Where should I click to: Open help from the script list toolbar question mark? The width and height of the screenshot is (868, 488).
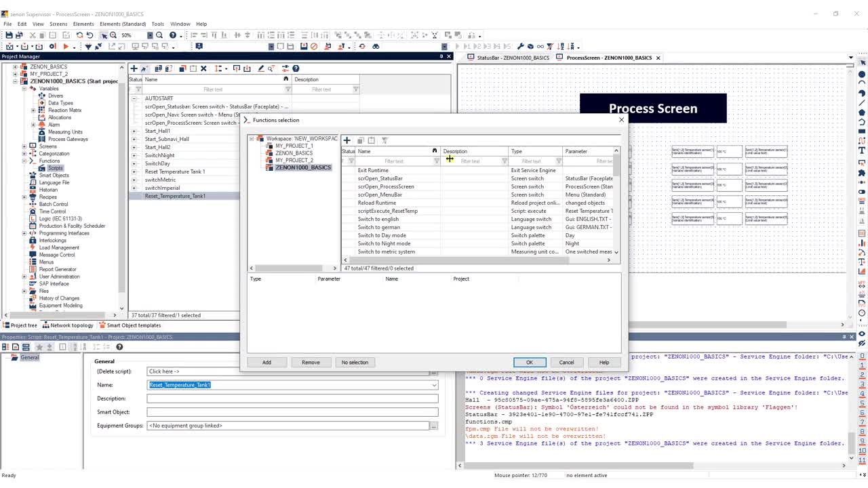[x=296, y=68]
